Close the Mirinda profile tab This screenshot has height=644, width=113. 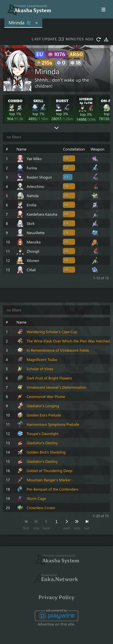tap(37, 23)
